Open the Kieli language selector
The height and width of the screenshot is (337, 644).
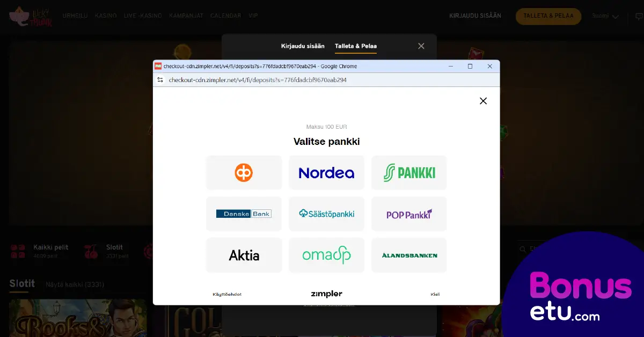435,294
